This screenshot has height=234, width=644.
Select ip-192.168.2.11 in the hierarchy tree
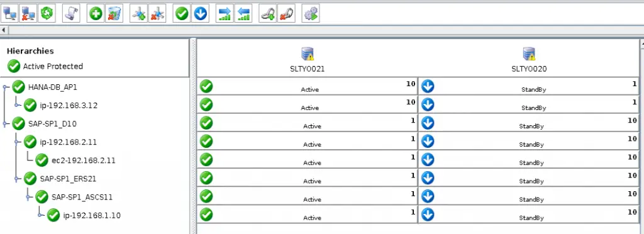tap(69, 142)
